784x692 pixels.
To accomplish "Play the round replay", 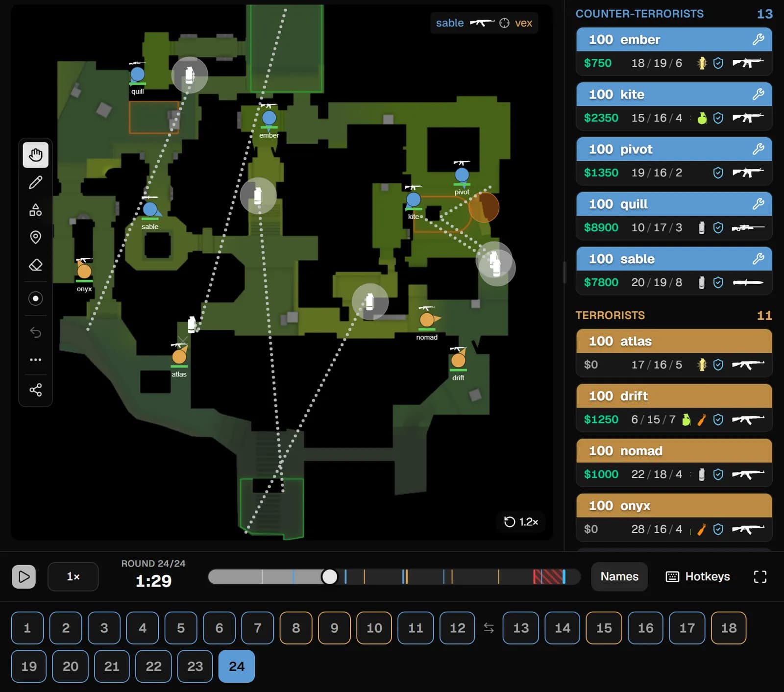I will (24, 577).
